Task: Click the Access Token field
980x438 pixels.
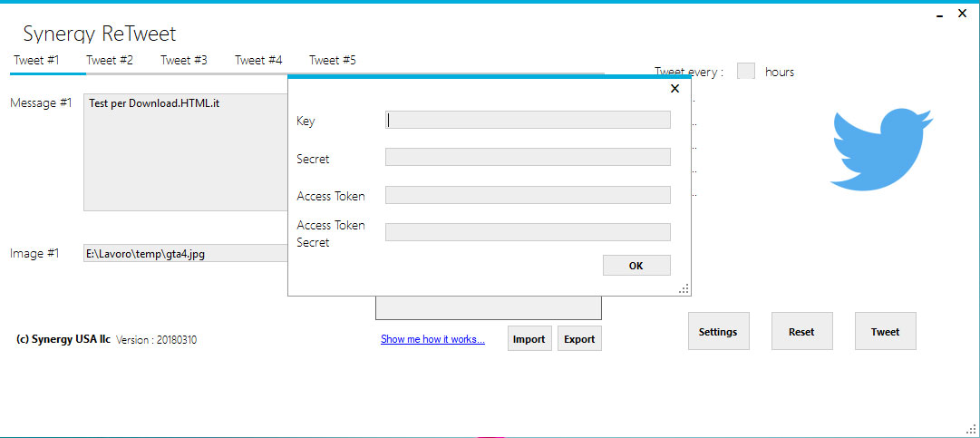Action: 528,195
